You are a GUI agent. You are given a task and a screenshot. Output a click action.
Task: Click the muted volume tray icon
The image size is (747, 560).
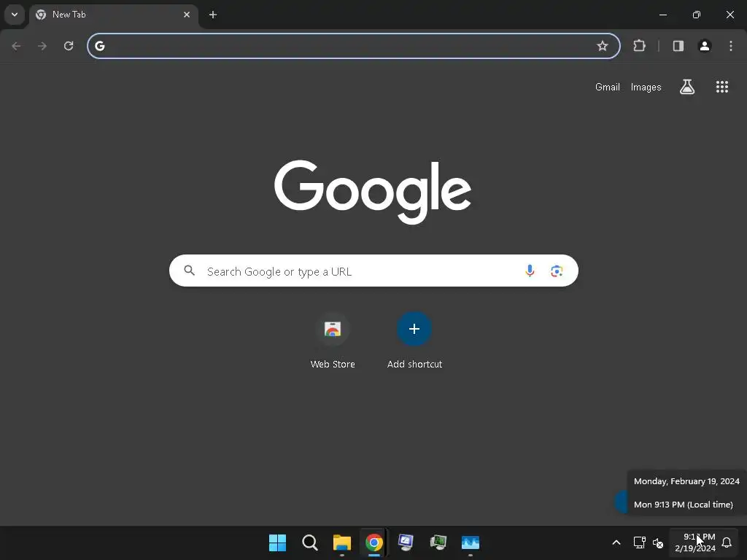tap(658, 542)
